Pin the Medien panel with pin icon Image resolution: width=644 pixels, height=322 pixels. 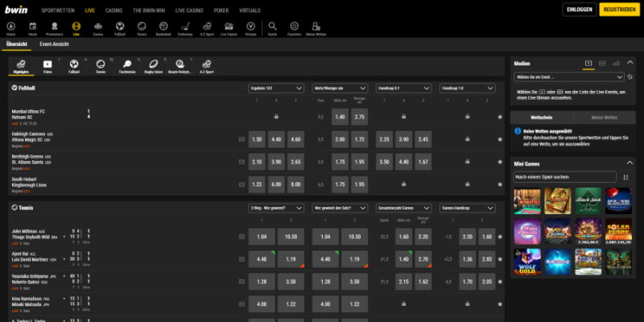pos(630,76)
